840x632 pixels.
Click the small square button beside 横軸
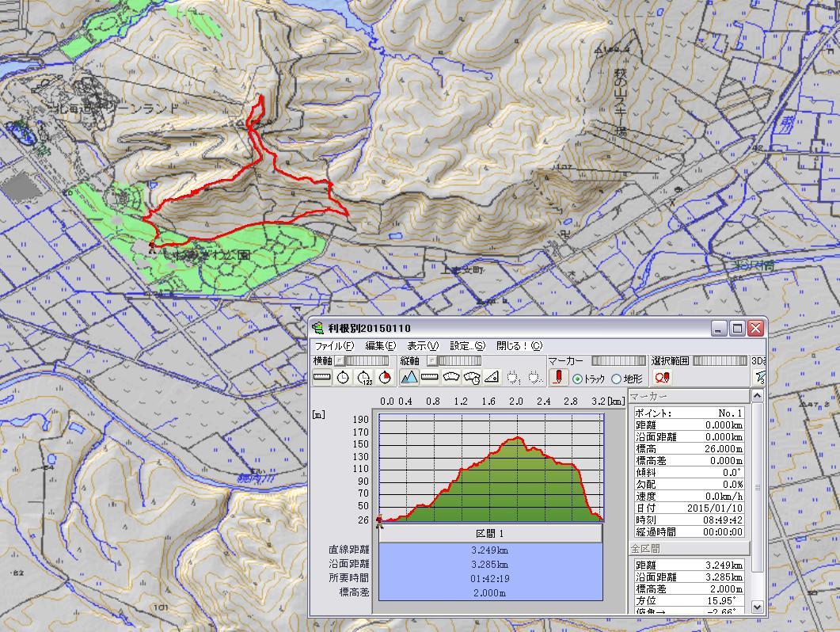click(x=339, y=361)
